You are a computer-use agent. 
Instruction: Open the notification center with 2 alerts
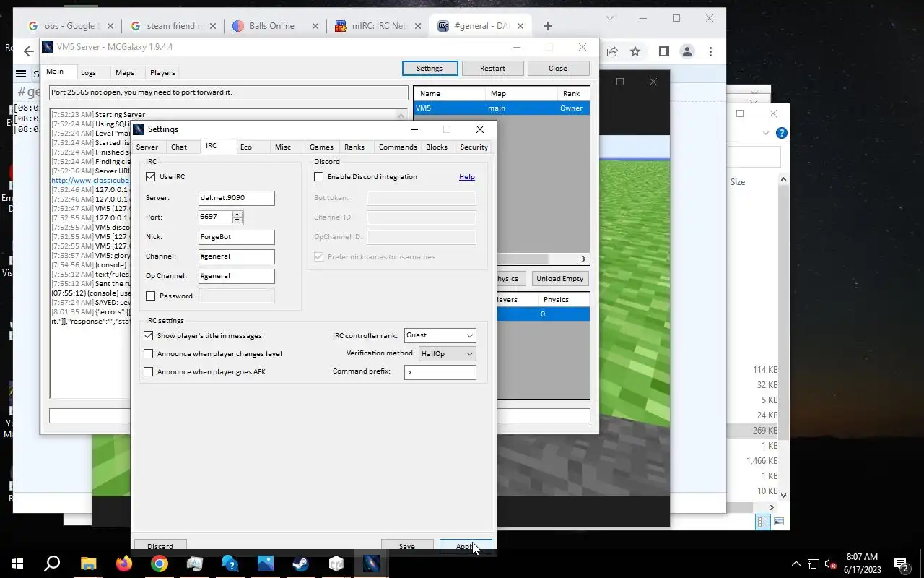coord(901,564)
